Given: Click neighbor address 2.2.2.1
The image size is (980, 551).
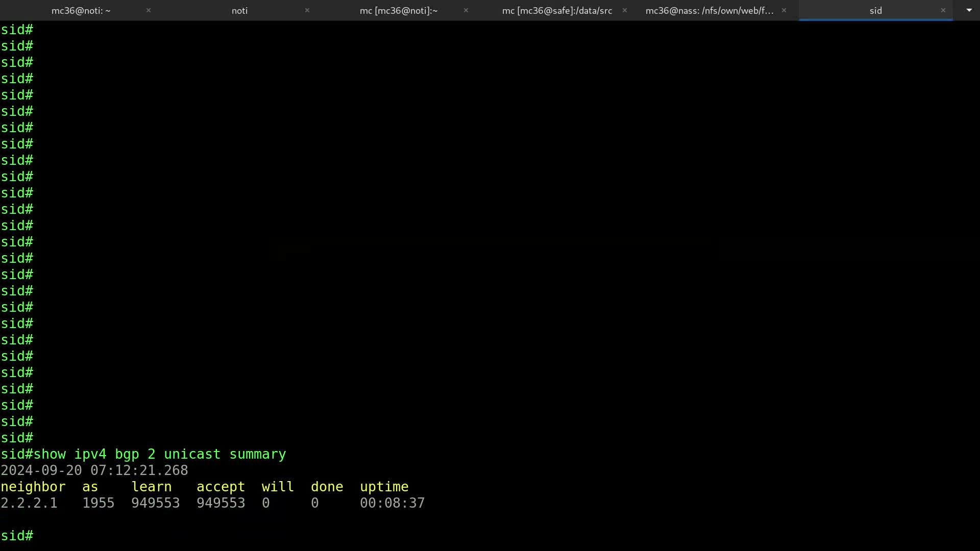Looking at the screenshot, I should click(29, 503).
